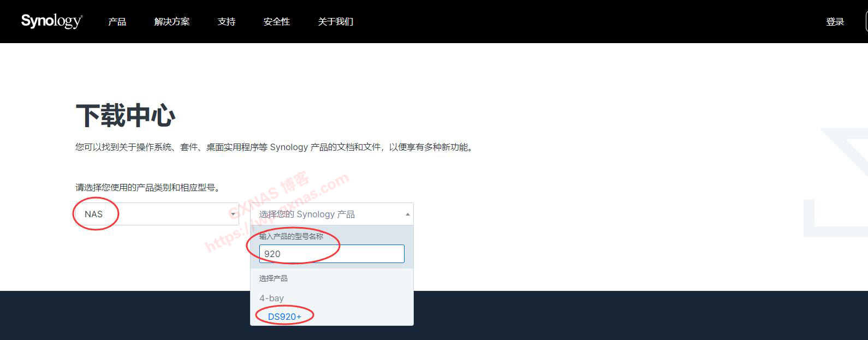This screenshot has height=340, width=868.
Task: Click the Synology logo in header
Action: point(52,21)
